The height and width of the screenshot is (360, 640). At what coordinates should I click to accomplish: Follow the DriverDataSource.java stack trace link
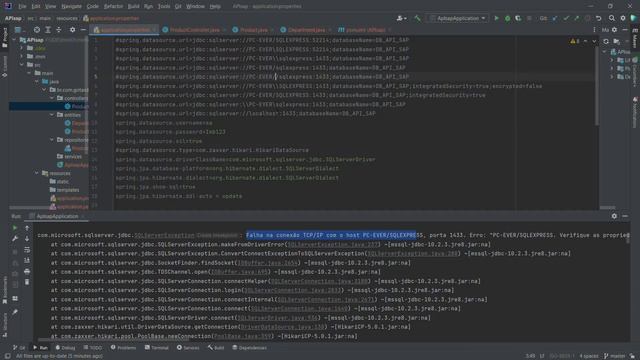click(x=282, y=327)
